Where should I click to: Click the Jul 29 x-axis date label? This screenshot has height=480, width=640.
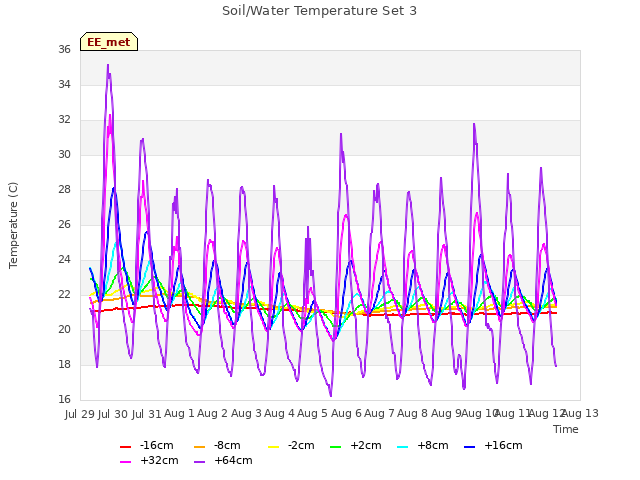(x=80, y=414)
